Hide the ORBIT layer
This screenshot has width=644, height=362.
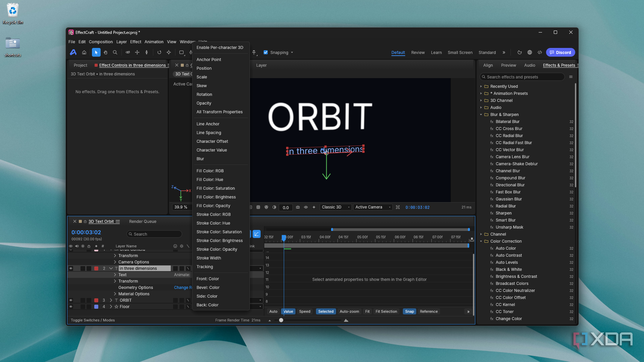click(71, 300)
